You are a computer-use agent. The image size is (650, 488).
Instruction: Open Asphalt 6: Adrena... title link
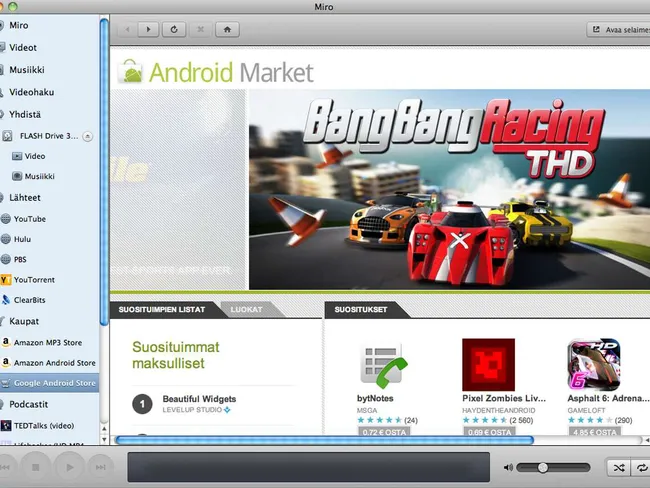608,398
